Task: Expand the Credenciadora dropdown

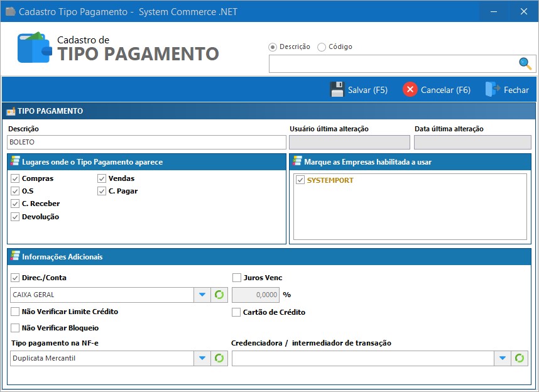Action: (501, 357)
